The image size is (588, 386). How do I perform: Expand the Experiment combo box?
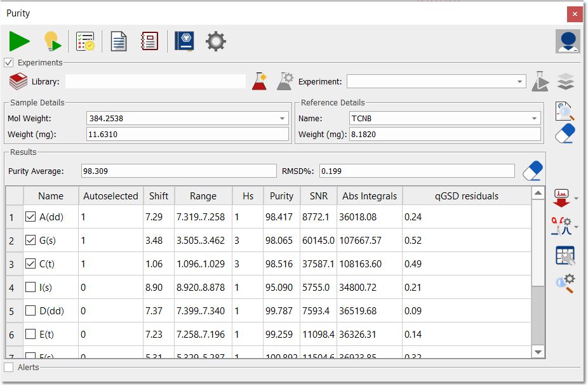tap(519, 81)
